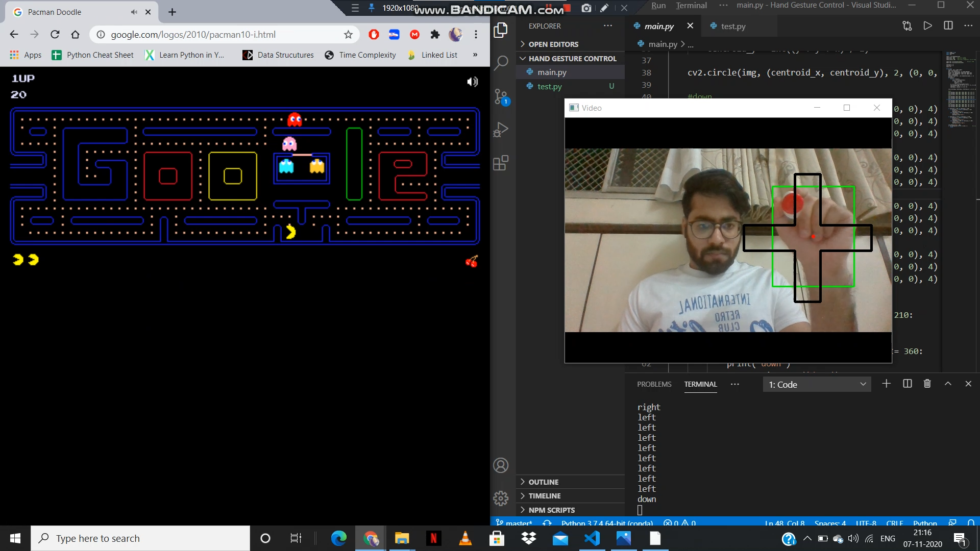
Task: Open the Source Control view
Action: point(501,96)
